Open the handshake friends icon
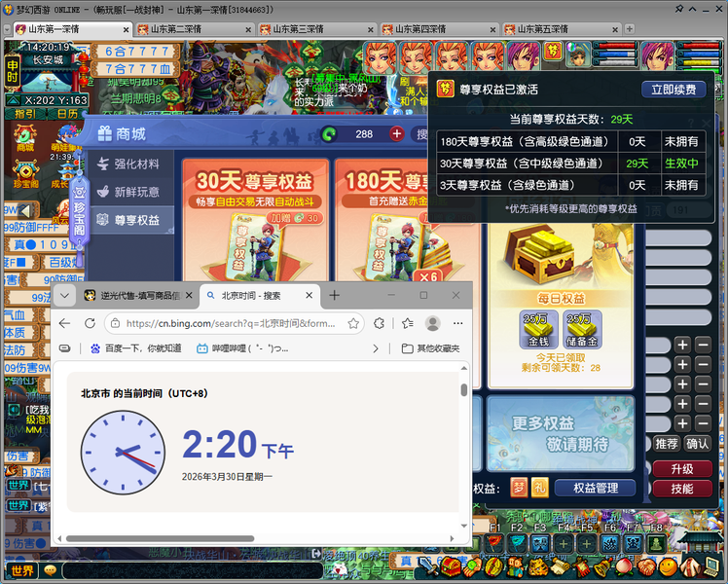 point(646,566)
